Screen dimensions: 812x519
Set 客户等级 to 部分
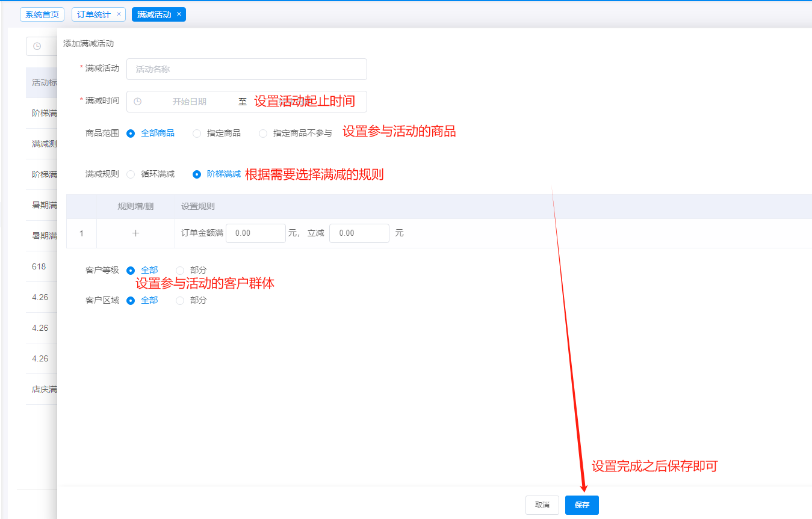pos(180,271)
